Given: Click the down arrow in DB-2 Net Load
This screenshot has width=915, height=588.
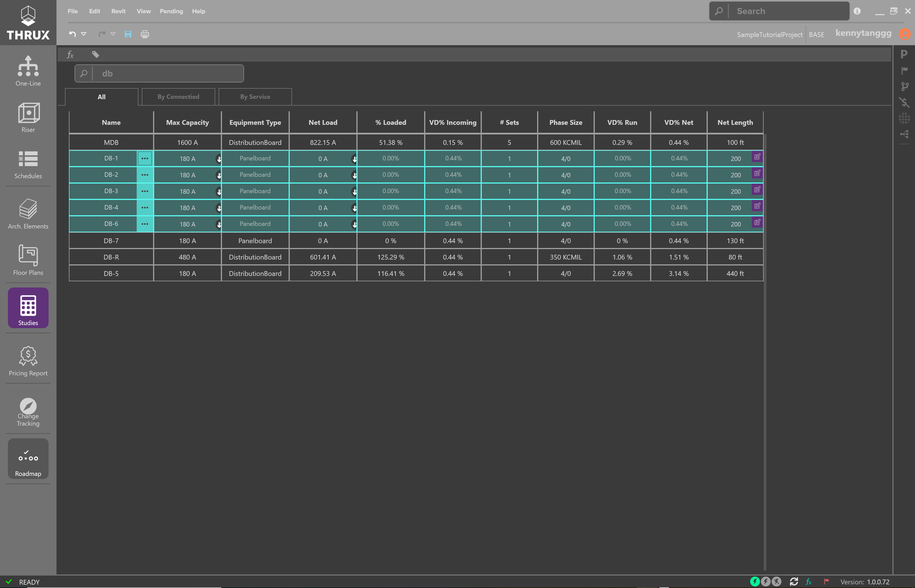Looking at the screenshot, I should click(x=354, y=175).
